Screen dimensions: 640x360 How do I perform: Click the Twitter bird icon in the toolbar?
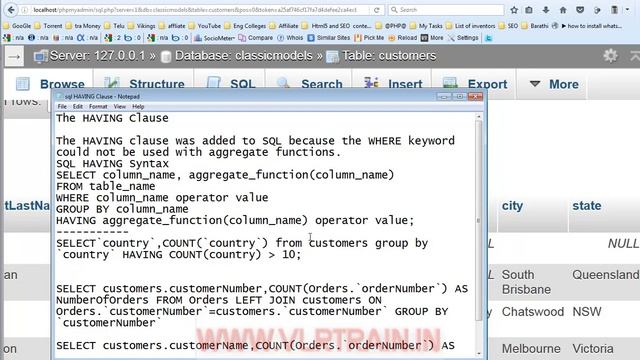pos(489,38)
